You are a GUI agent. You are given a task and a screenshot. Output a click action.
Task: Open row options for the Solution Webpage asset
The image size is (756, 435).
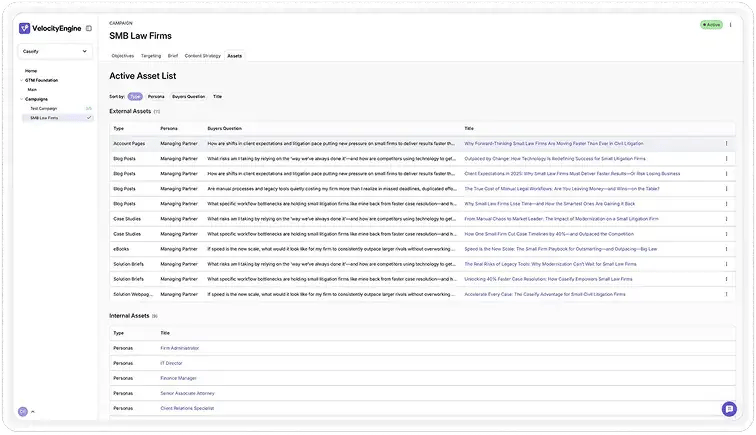727,294
